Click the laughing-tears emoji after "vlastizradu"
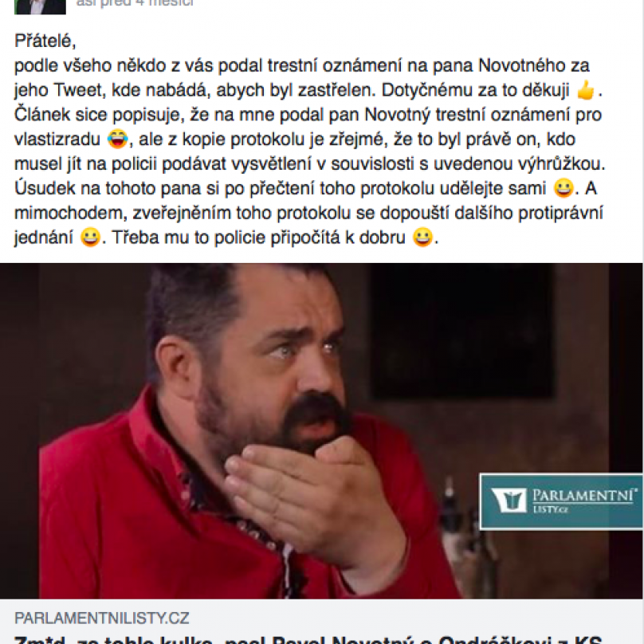 point(117,139)
